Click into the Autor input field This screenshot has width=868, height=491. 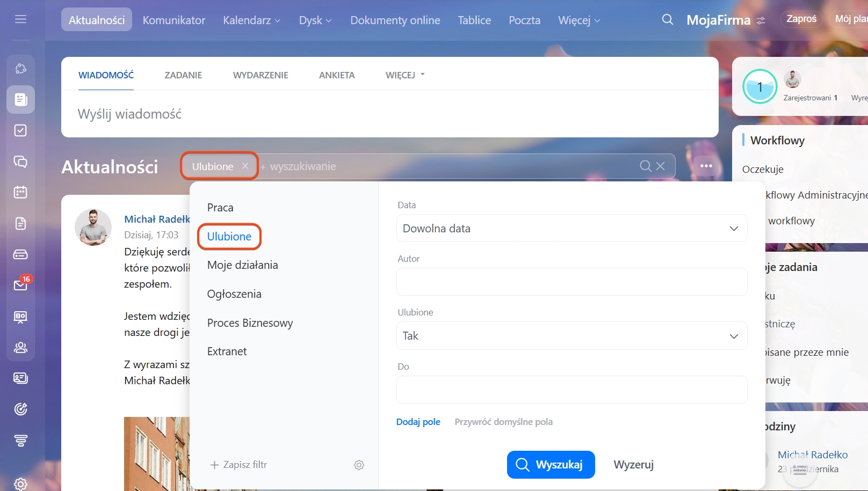tap(572, 282)
